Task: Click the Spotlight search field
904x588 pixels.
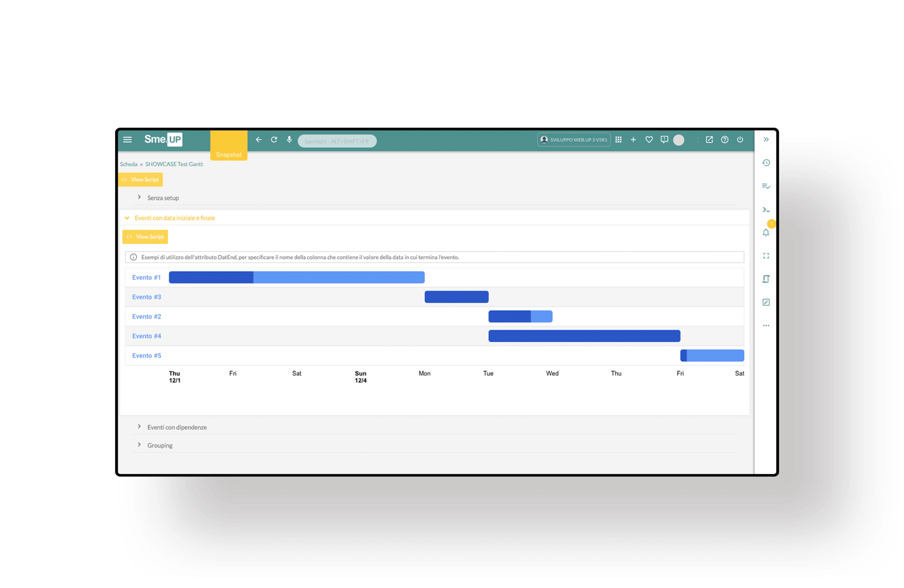Action: 337,141
